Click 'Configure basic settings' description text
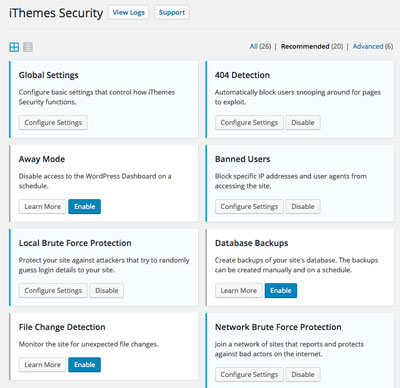The image size is (400, 388). pyautogui.click(x=97, y=97)
